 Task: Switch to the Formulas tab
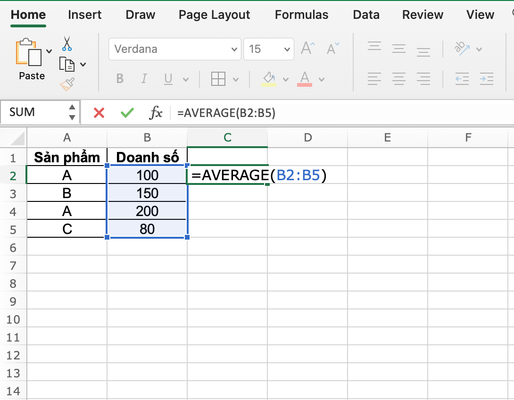tap(301, 15)
